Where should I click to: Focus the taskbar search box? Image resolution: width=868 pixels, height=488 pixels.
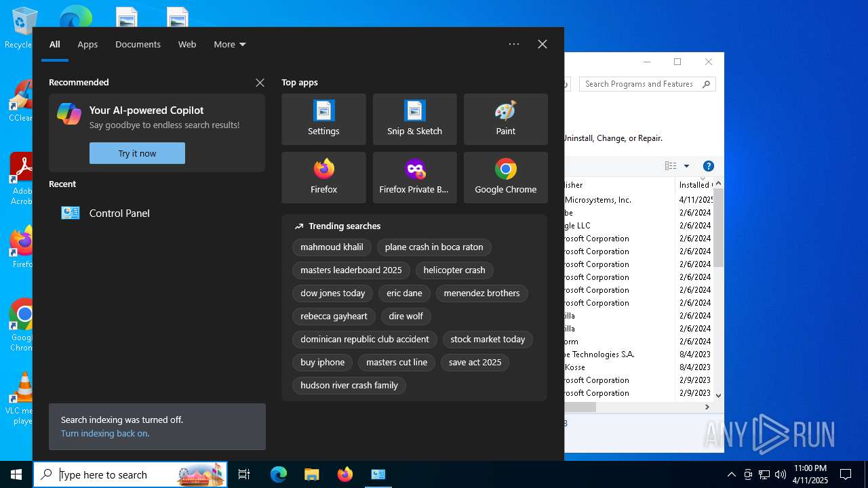pyautogui.click(x=130, y=474)
